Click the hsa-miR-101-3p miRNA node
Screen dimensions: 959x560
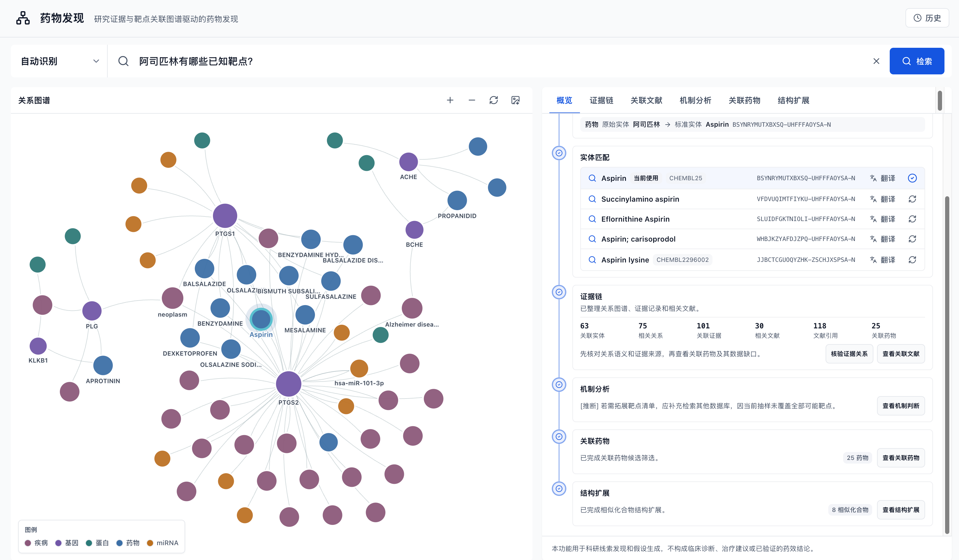359,368
